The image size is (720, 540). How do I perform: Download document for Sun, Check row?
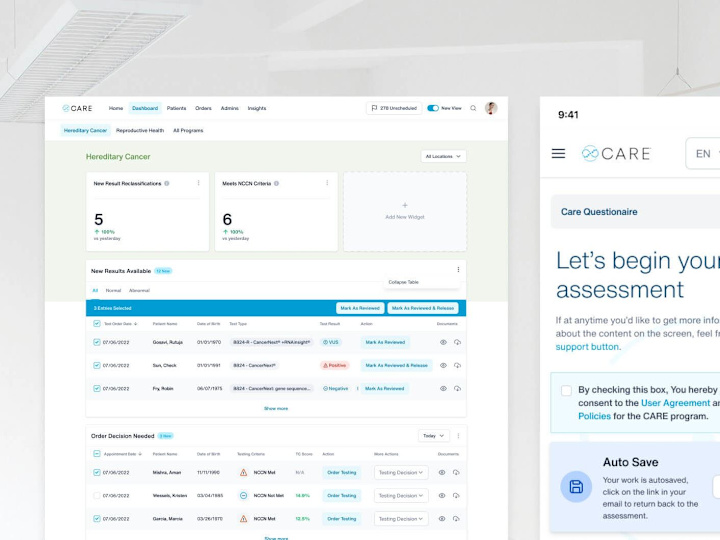pos(457,366)
